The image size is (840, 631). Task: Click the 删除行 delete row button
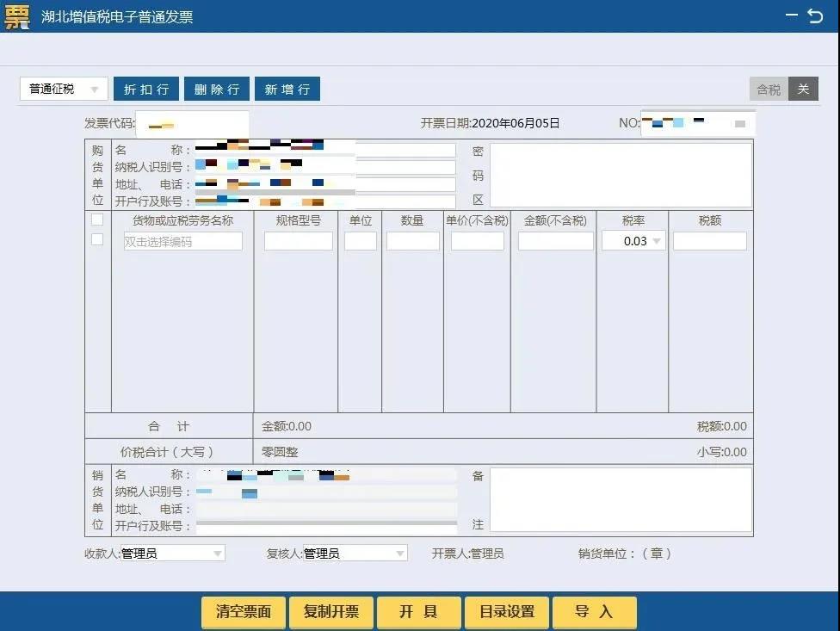(216, 89)
